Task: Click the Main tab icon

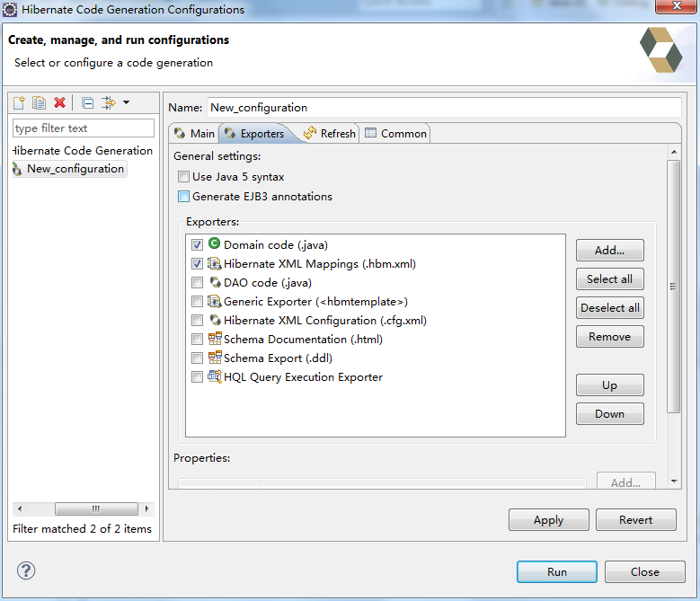Action: 180,133
